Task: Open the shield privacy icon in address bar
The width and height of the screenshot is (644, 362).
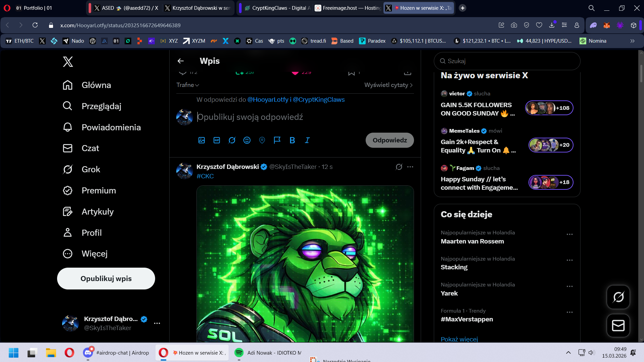Action: pyautogui.click(x=526, y=25)
